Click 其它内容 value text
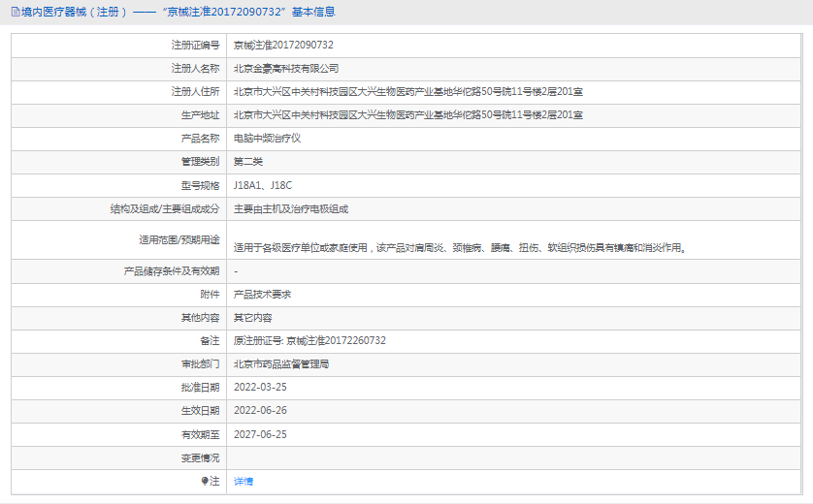The image size is (813, 504). [253, 318]
